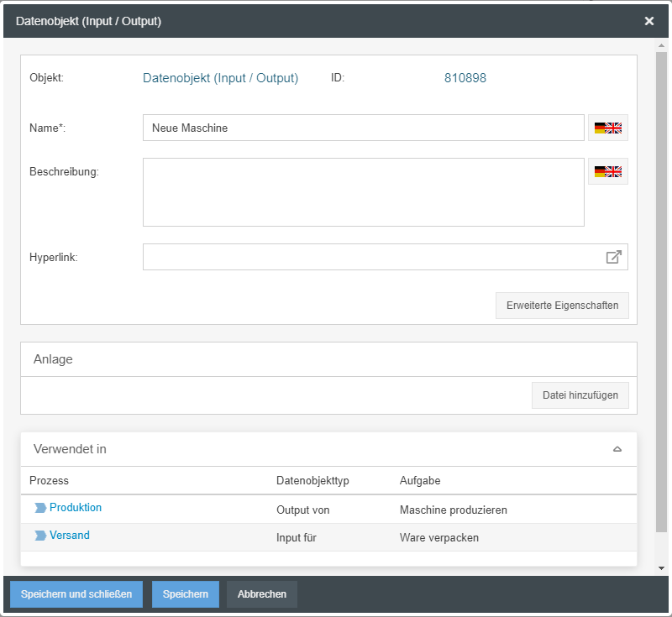Click the Beschreibung text area
672x617 pixels.
point(363,192)
